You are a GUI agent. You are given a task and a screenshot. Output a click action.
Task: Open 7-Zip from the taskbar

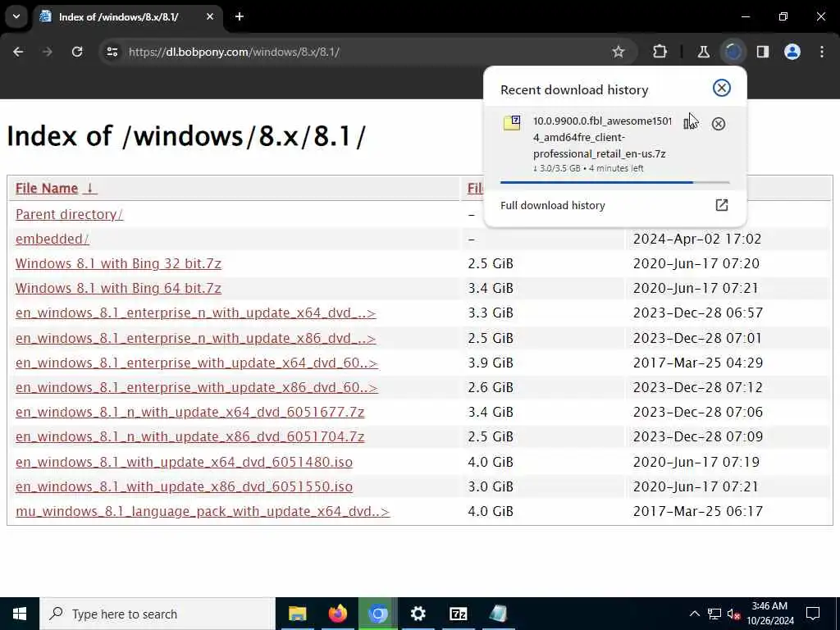click(458, 614)
